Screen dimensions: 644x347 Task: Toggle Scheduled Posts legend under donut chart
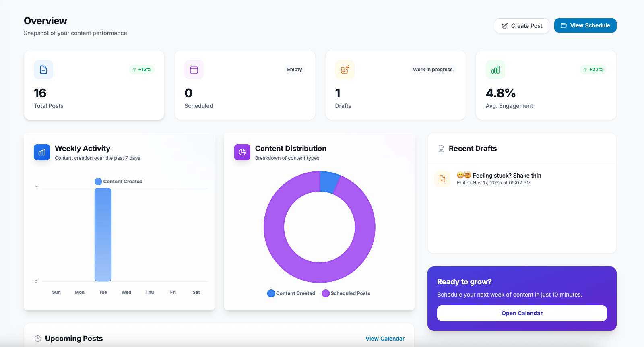(x=346, y=293)
